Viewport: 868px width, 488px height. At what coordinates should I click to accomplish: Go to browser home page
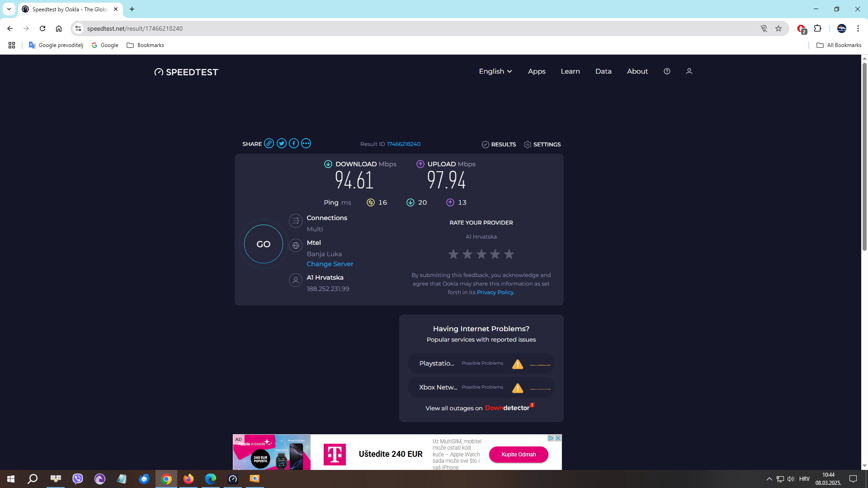pyautogui.click(x=59, y=28)
